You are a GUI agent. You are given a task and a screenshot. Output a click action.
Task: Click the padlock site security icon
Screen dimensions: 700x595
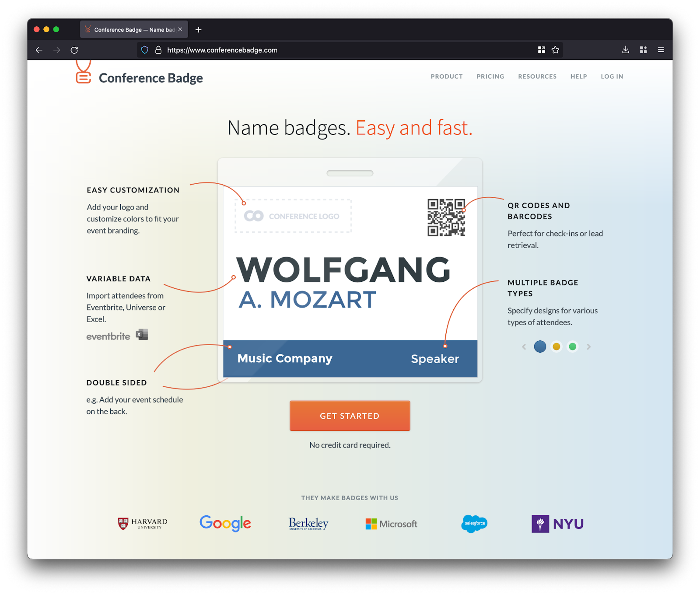pos(158,50)
